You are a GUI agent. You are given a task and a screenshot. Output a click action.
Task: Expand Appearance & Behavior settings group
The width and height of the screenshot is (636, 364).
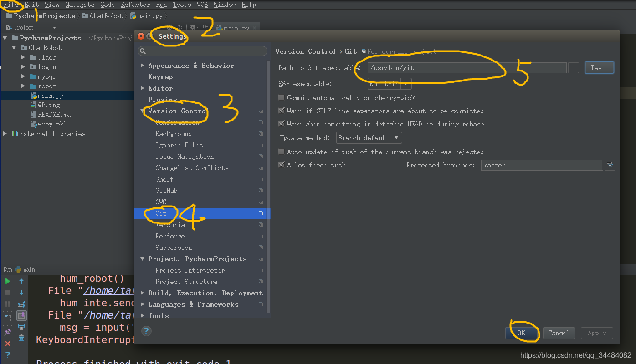[143, 66]
